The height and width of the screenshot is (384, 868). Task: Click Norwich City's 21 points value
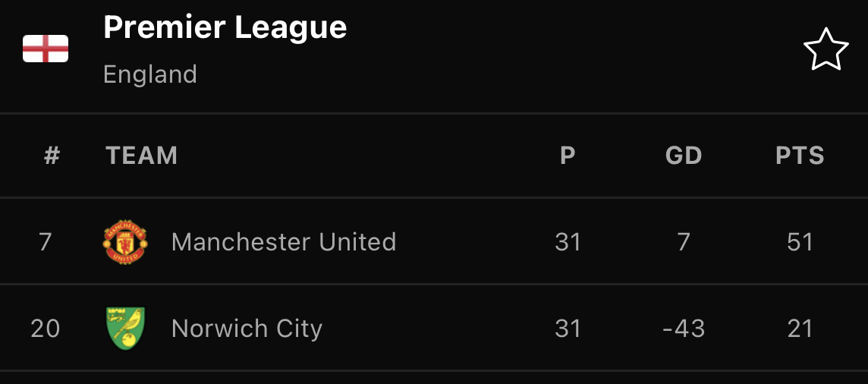(x=800, y=328)
